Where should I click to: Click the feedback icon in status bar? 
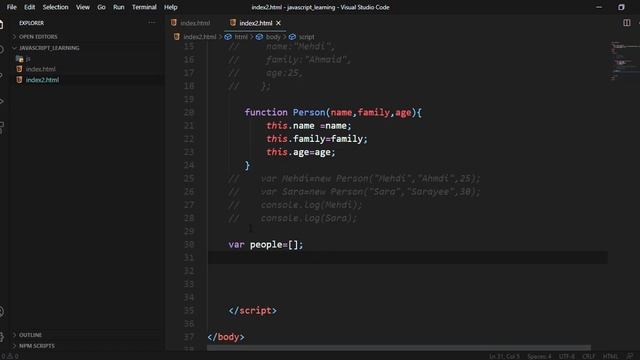pos(630,356)
